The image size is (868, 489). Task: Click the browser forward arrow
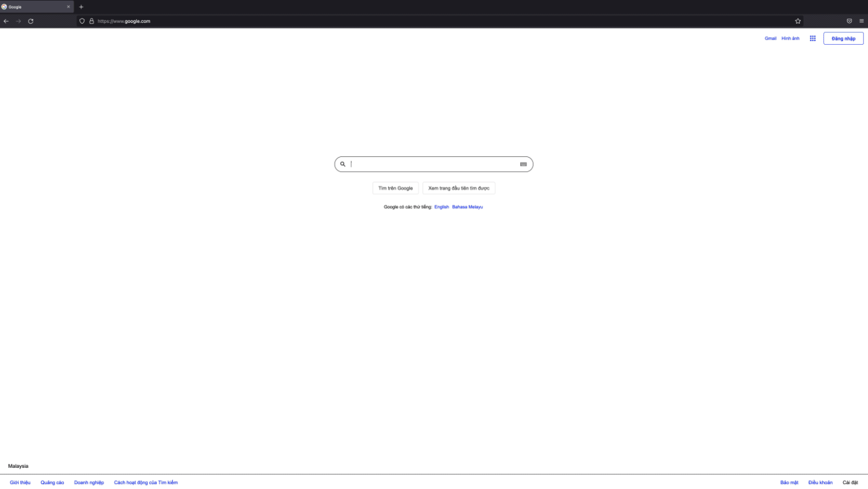(18, 21)
